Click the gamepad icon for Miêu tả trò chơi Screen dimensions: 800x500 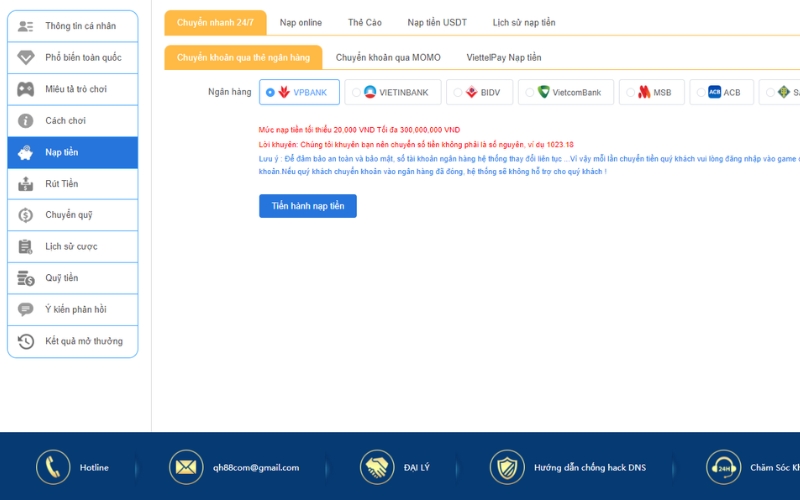click(x=26, y=89)
